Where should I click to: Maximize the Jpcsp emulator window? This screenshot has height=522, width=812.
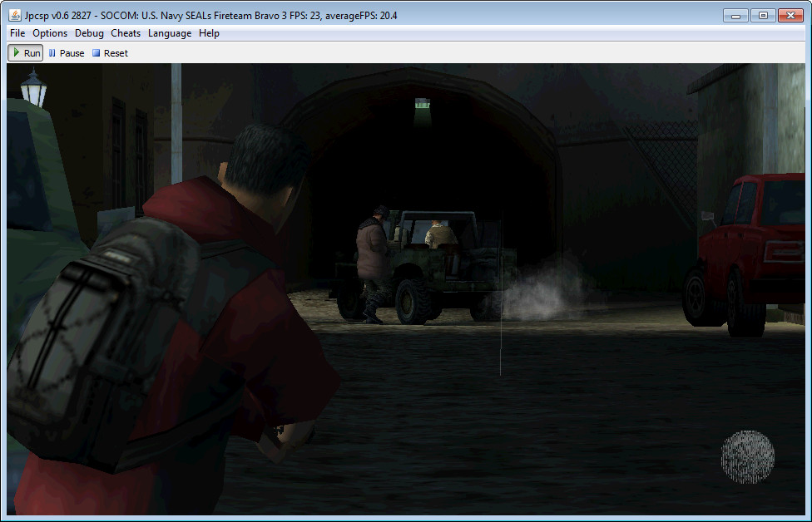click(763, 15)
